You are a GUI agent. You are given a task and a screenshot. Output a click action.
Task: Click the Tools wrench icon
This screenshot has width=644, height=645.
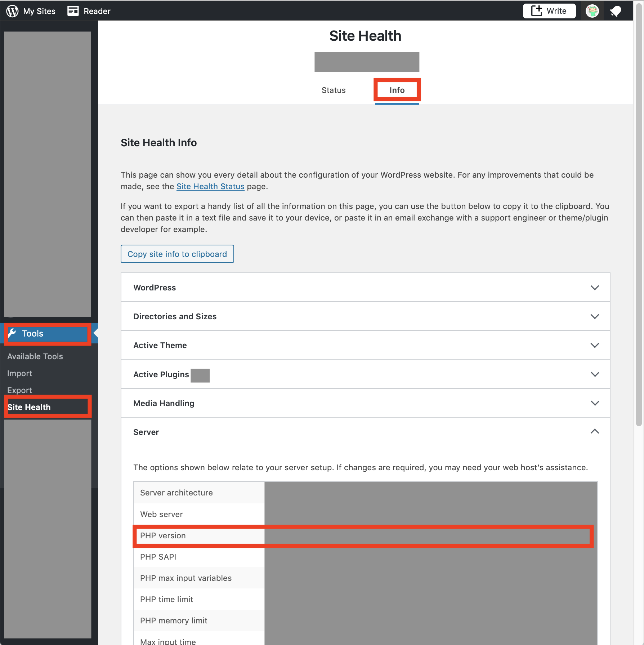[12, 333]
